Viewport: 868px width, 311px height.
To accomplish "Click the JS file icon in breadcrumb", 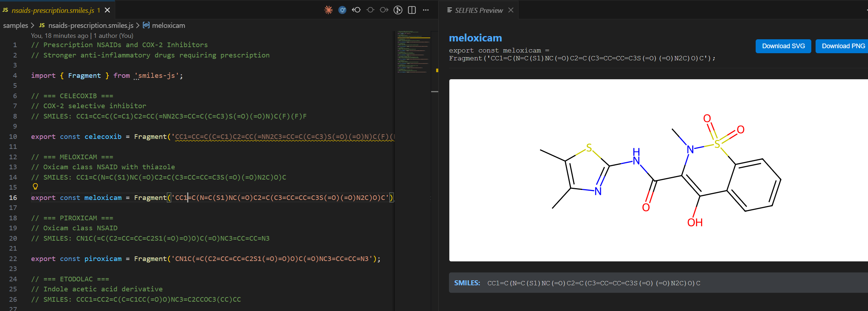I will click(x=42, y=25).
